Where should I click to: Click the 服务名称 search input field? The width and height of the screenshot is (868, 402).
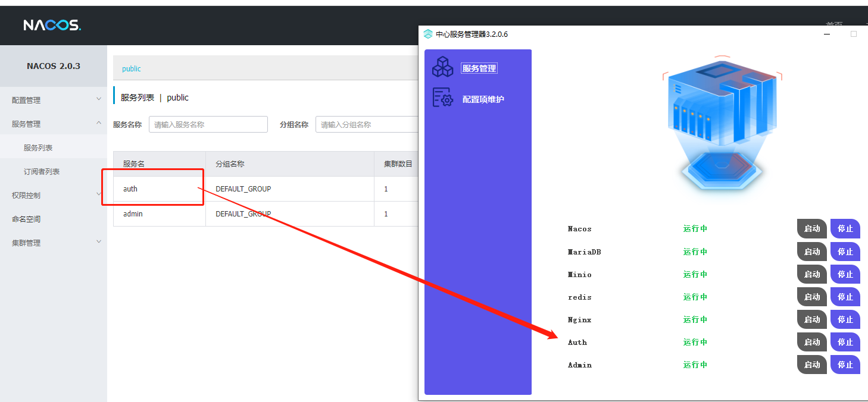(208, 124)
